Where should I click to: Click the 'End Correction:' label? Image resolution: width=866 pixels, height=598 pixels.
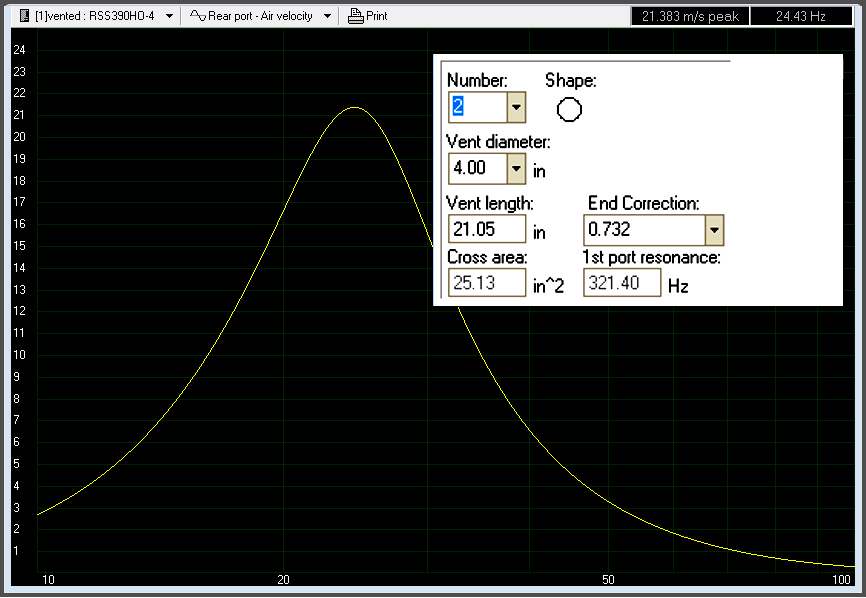[x=643, y=203]
